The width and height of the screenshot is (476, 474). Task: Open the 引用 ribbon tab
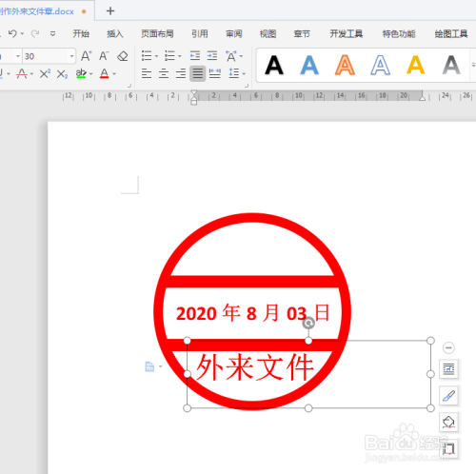point(200,33)
